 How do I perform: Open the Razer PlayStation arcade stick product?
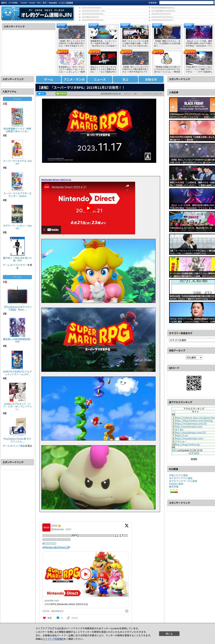(x=17, y=308)
